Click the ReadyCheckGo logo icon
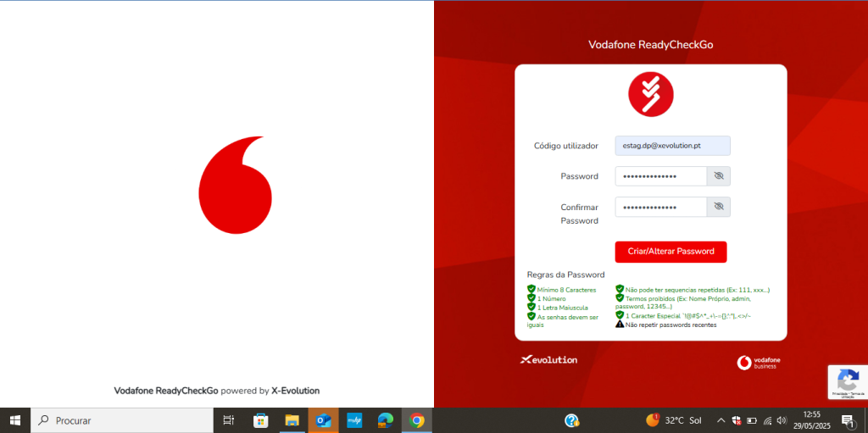Viewport: 868px width, 433px height. tap(650, 95)
